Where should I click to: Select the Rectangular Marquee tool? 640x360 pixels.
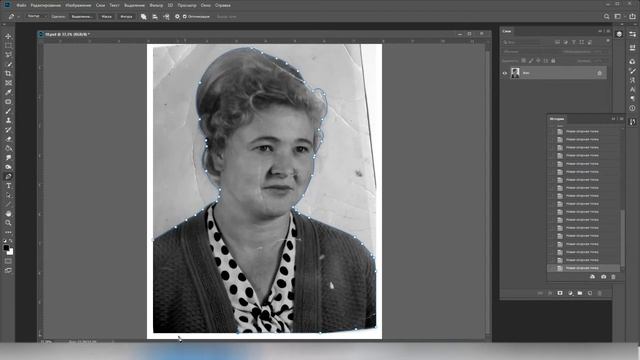point(8,45)
